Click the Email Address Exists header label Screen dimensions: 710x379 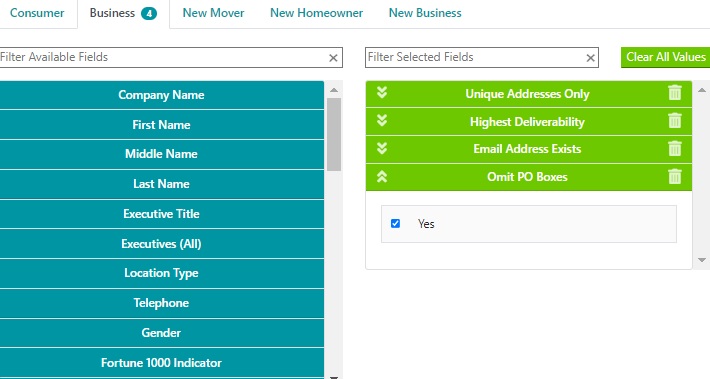(x=528, y=149)
